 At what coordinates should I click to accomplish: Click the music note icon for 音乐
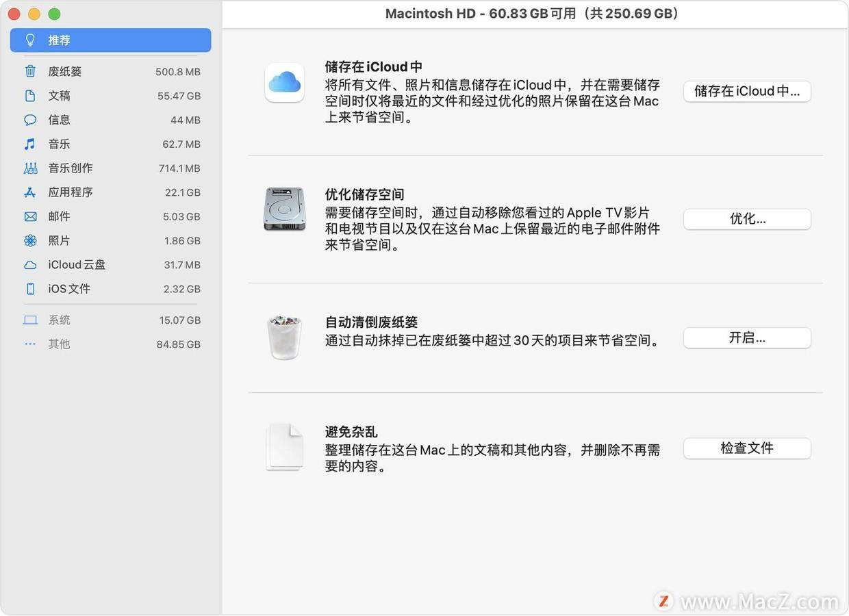30,144
